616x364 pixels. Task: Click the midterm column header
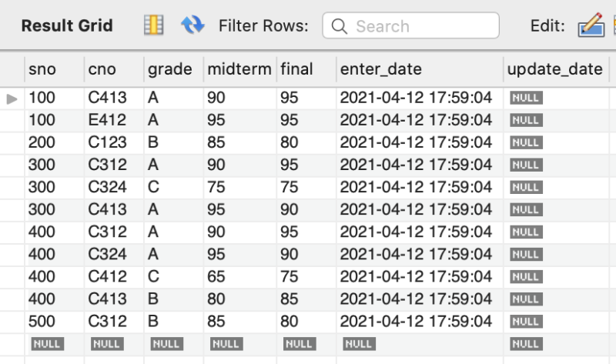[240, 69]
